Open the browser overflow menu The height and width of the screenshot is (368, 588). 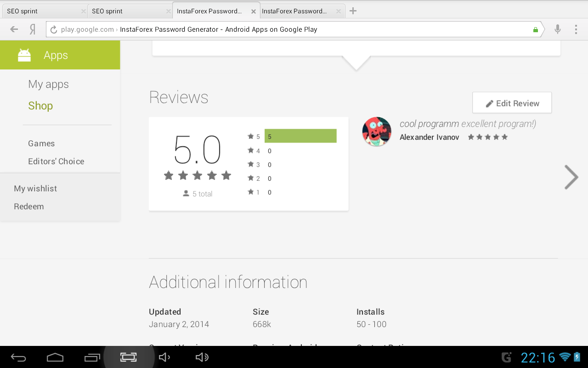576,29
